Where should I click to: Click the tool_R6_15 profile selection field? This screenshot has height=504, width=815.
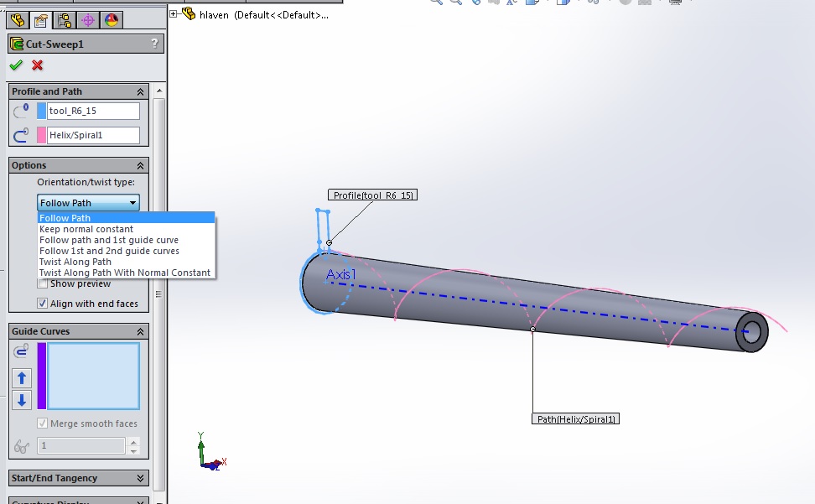[93, 111]
